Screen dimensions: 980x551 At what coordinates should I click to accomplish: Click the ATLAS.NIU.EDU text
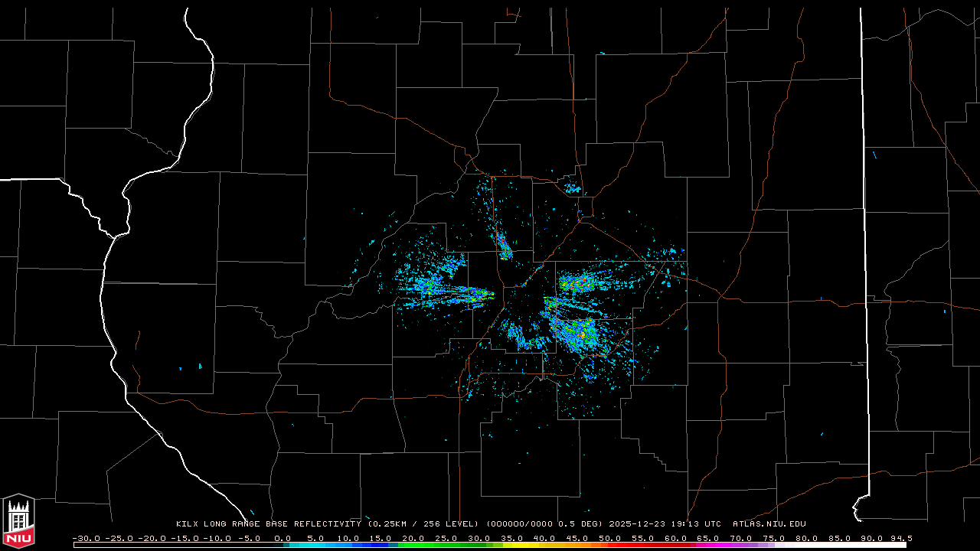(769, 524)
